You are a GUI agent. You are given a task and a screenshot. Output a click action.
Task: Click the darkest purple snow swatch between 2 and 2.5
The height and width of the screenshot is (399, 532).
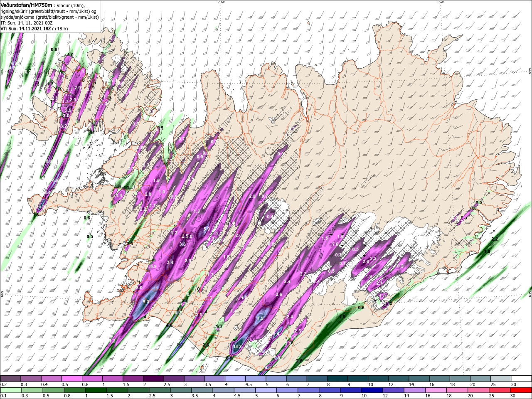[x=153, y=379]
